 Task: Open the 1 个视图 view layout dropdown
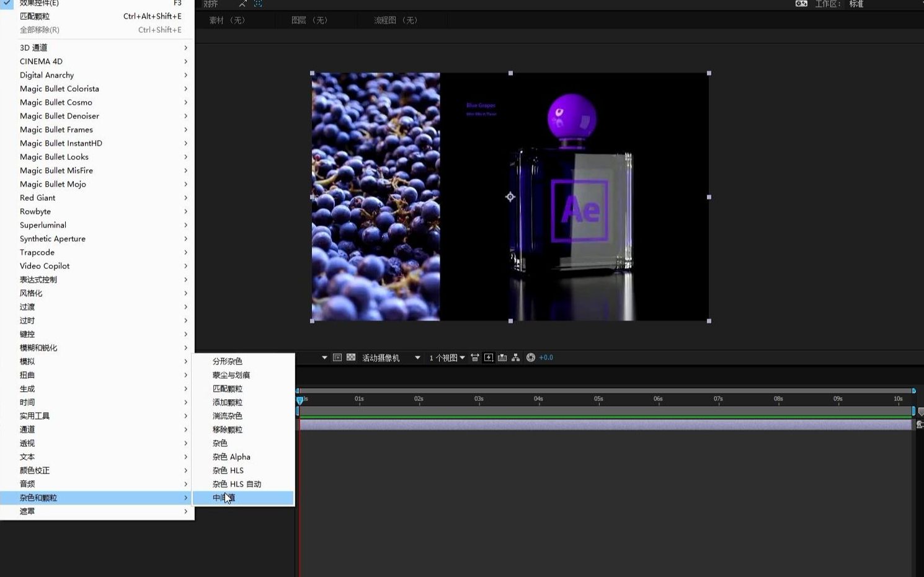pos(446,358)
